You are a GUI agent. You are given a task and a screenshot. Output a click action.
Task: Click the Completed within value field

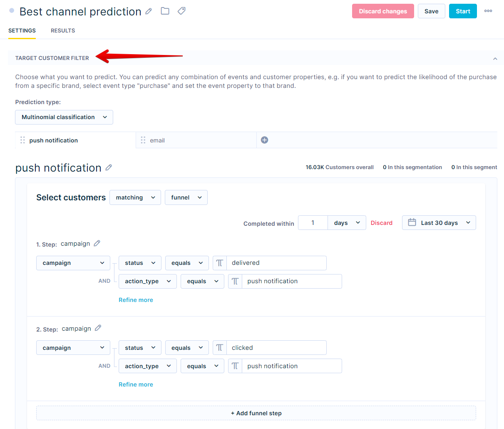click(x=313, y=222)
